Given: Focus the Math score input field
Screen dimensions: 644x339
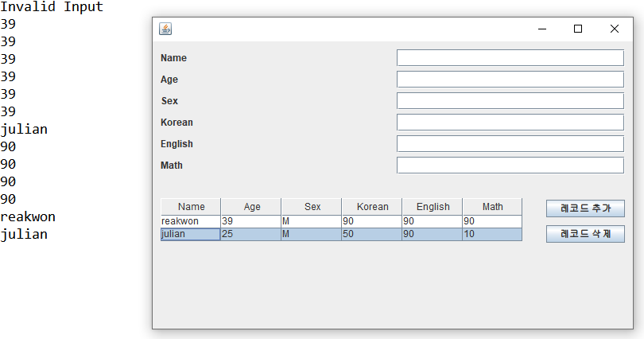Looking at the screenshot, I should pos(510,166).
